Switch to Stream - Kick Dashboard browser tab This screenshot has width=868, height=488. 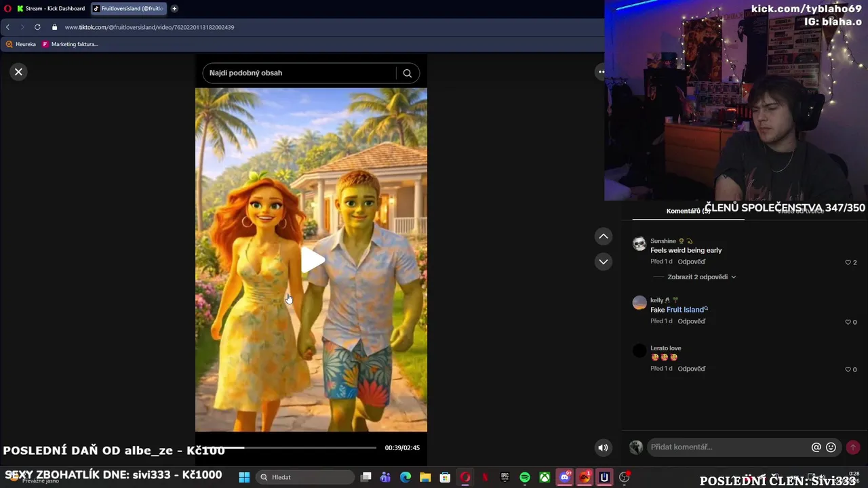[51, 9]
